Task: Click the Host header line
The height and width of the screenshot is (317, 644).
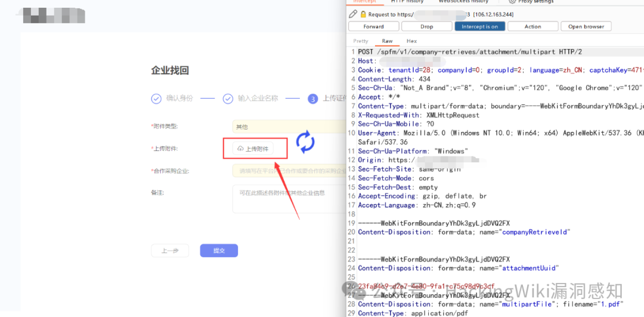Action: coord(402,61)
